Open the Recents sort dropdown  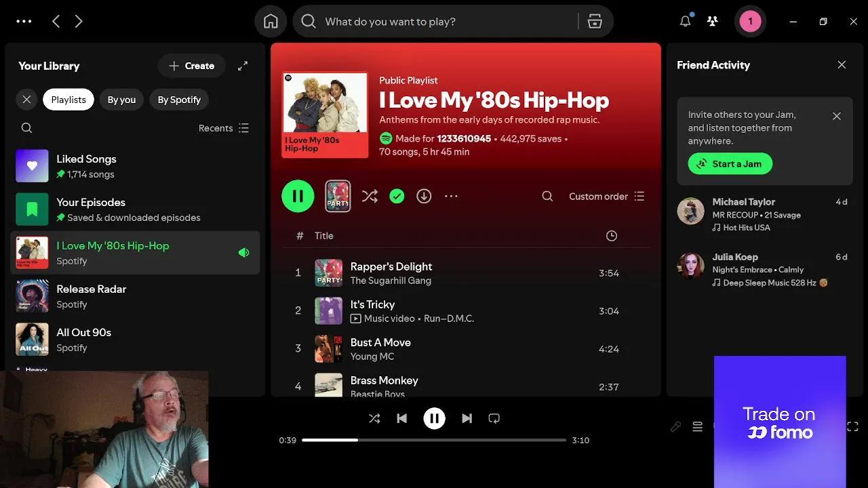[x=224, y=128]
